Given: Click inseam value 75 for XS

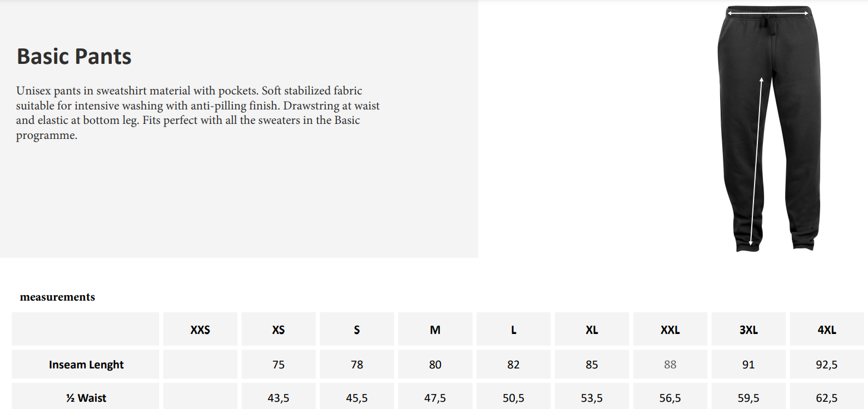Looking at the screenshot, I should (279, 365).
